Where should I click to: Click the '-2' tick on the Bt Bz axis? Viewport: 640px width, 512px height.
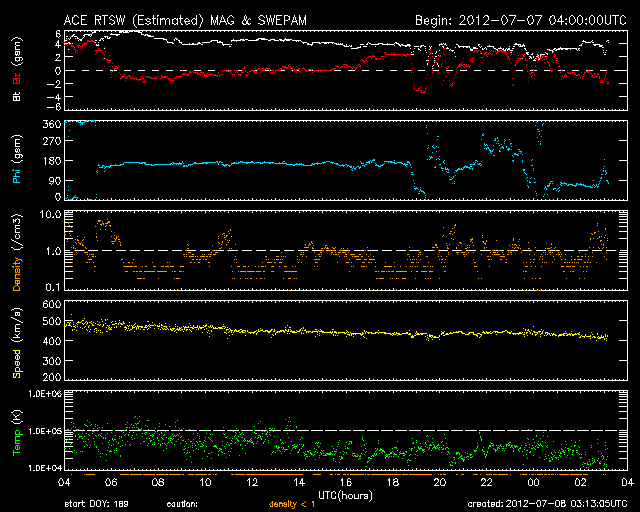pos(55,84)
